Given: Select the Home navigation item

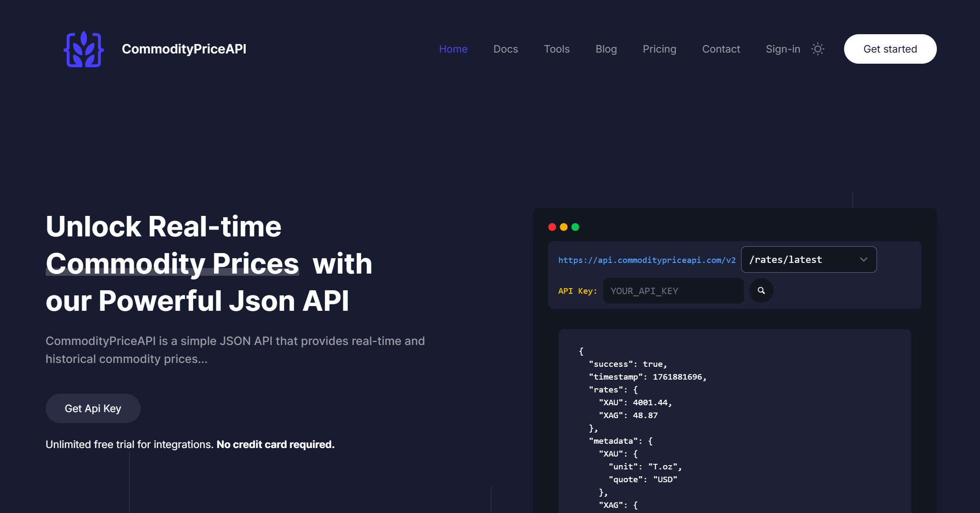Looking at the screenshot, I should tap(453, 49).
